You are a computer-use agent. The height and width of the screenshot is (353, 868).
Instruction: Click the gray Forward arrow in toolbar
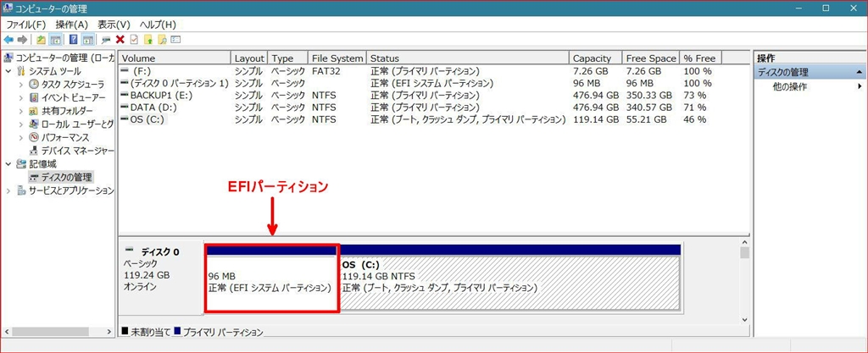tap(22, 40)
